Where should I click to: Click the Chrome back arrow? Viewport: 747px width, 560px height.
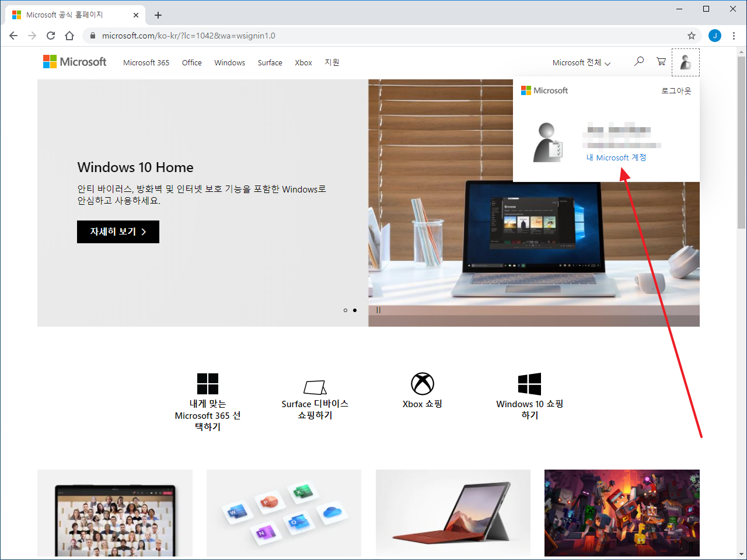click(13, 36)
